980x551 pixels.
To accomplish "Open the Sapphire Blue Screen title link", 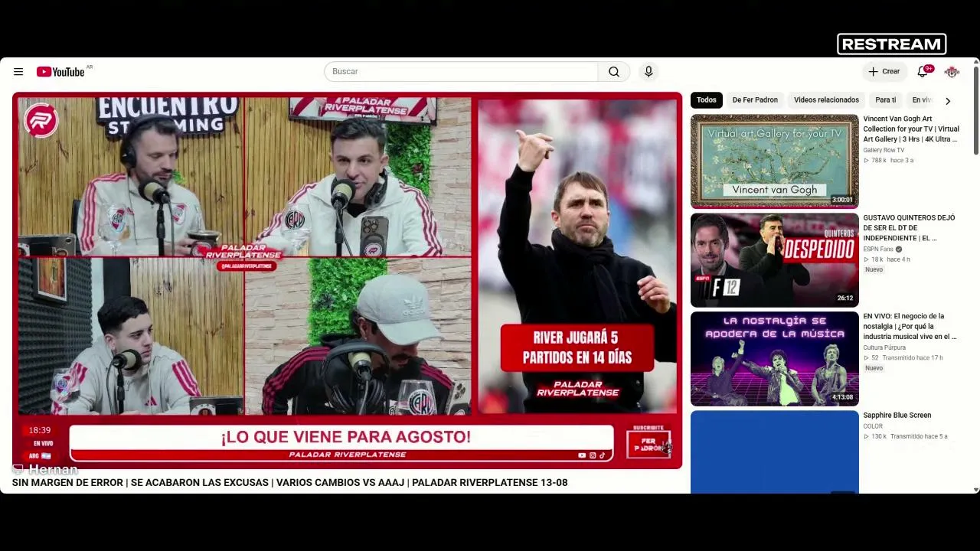I will click(x=897, y=416).
